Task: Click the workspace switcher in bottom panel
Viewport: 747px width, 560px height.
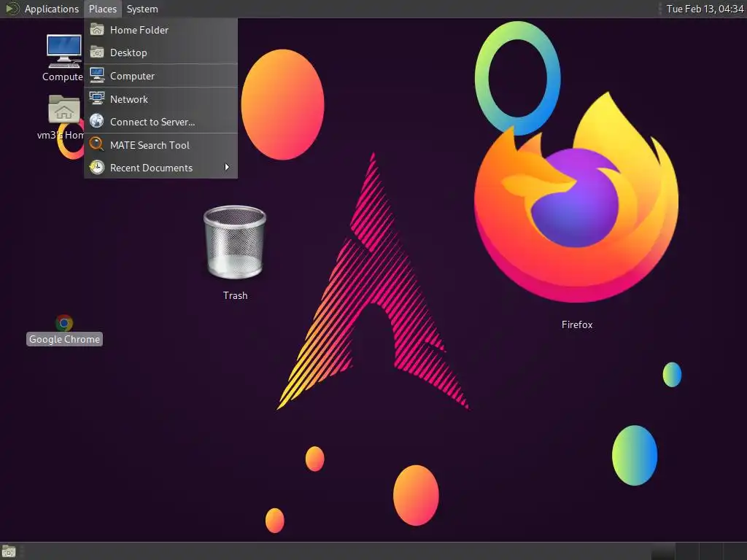Action: tap(698, 551)
